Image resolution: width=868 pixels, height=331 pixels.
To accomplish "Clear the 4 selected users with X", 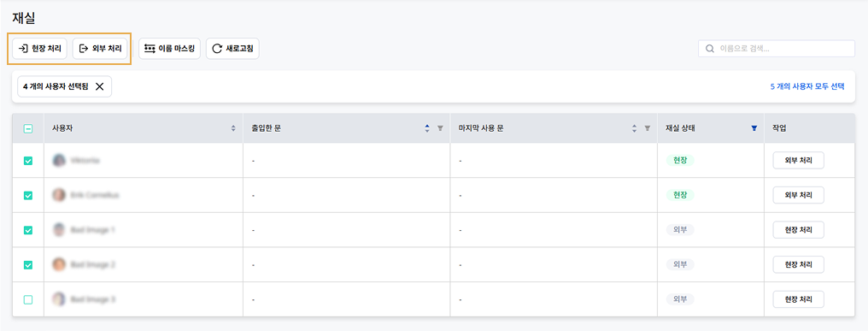I will [100, 86].
